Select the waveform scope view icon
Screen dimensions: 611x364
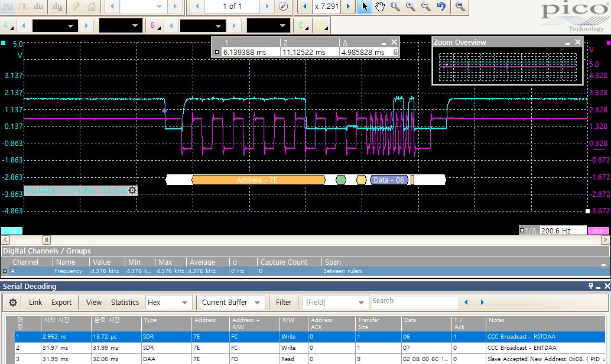[x=6, y=7]
